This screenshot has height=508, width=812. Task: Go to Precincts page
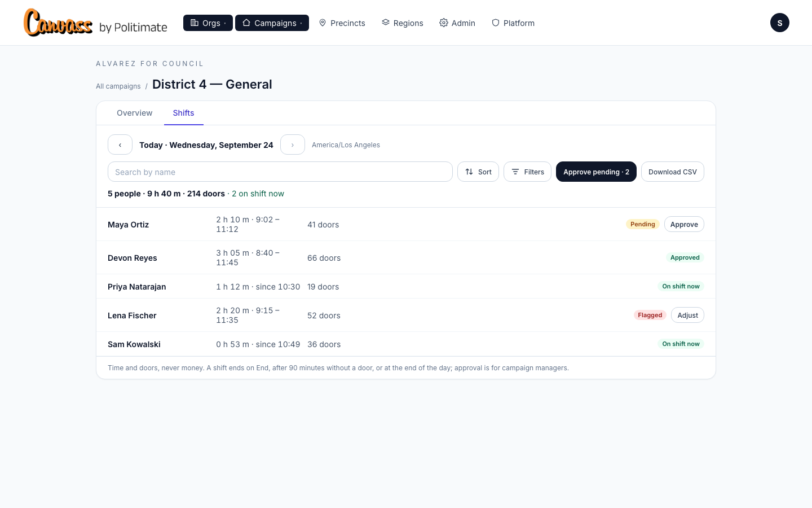pos(342,23)
